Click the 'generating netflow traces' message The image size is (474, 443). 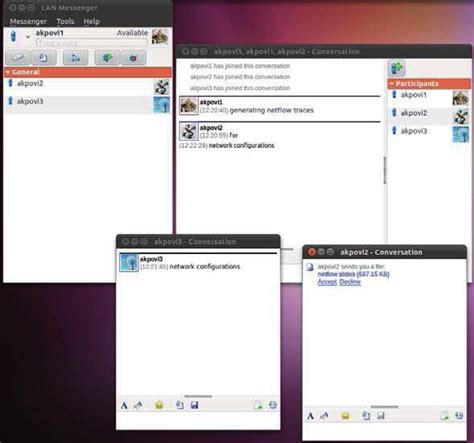tap(272, 110)
